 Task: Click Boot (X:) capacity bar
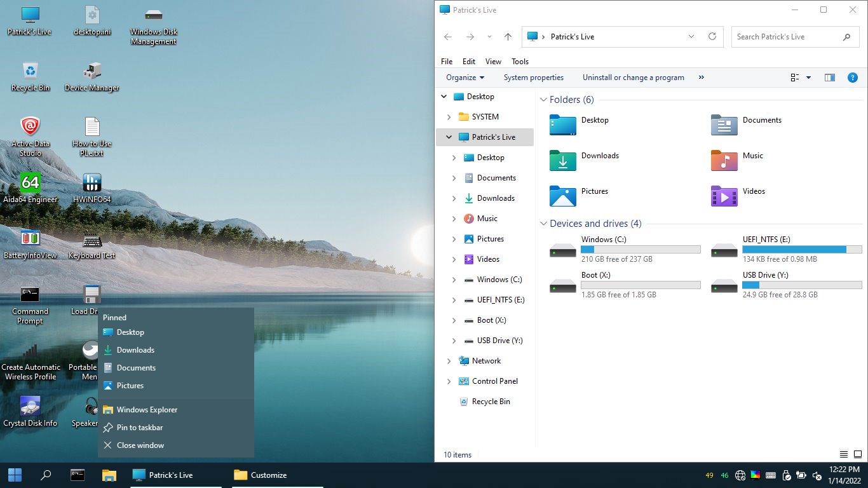pos(641,285)
